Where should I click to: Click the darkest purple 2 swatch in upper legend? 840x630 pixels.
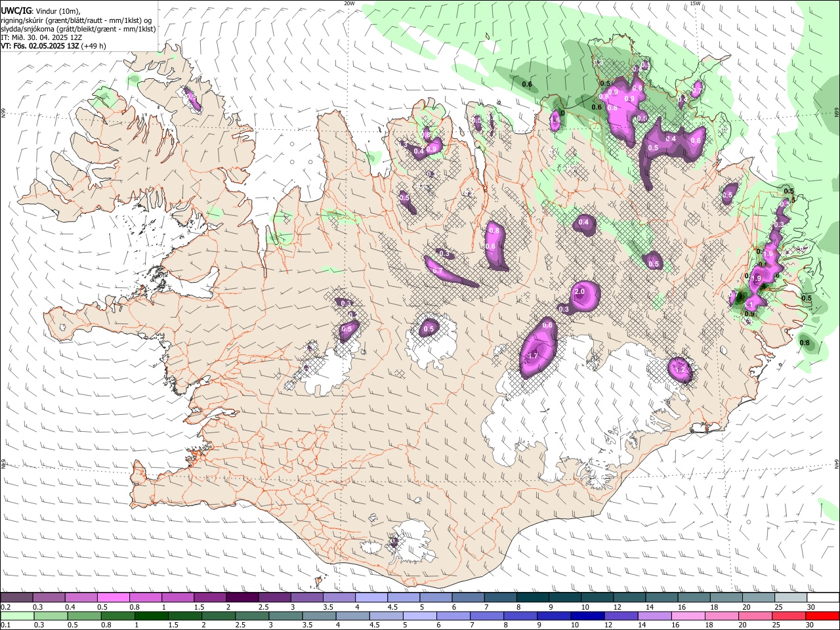pos(242,598)
